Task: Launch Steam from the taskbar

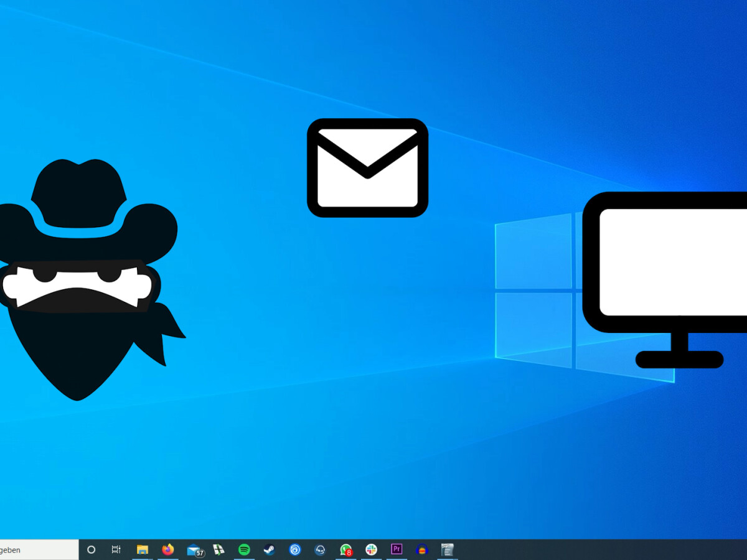Action: point(269,549)
